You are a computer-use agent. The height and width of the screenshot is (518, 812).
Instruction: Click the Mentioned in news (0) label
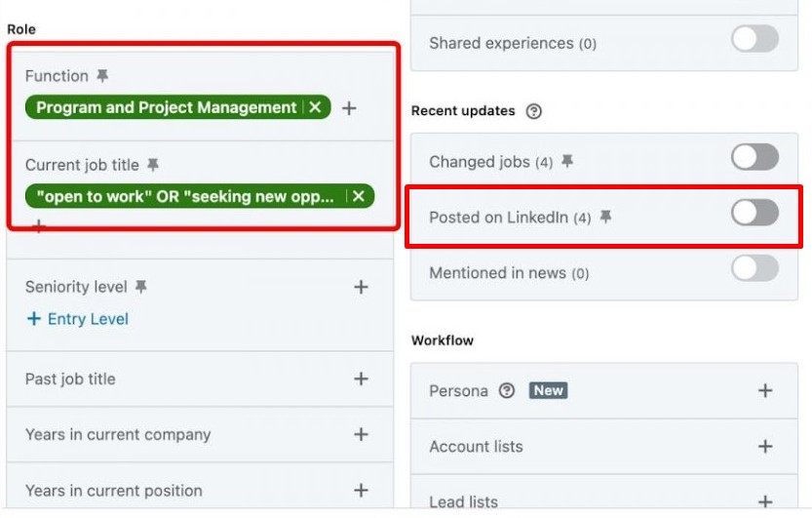point(509,273)
